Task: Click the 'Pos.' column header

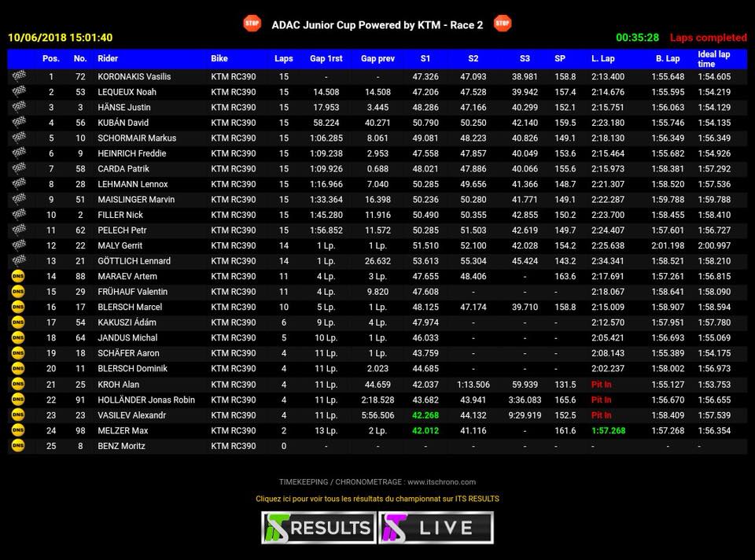Action: point(51,58)
